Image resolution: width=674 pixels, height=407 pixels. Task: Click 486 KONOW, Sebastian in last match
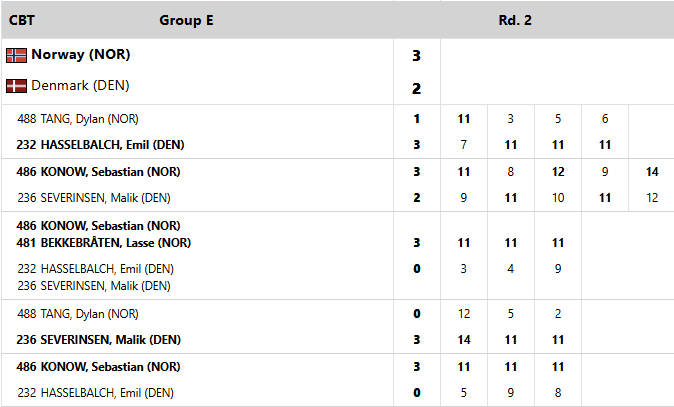click(98, 367)
